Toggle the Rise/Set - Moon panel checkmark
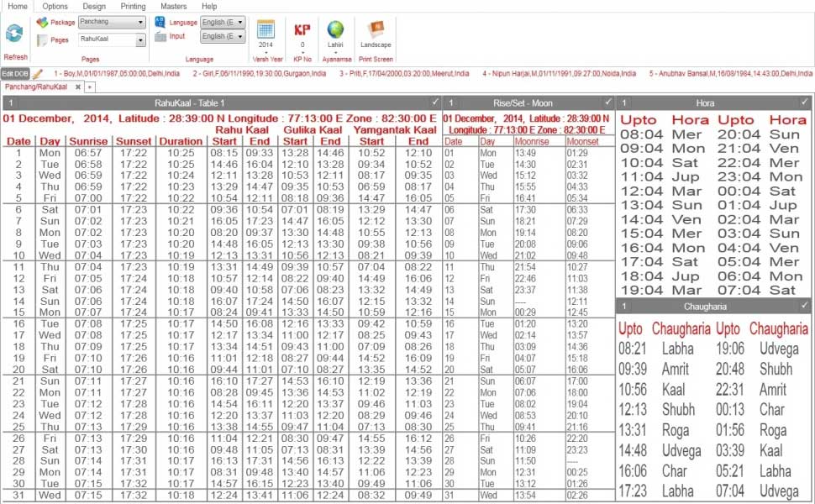 coord(607,102)
